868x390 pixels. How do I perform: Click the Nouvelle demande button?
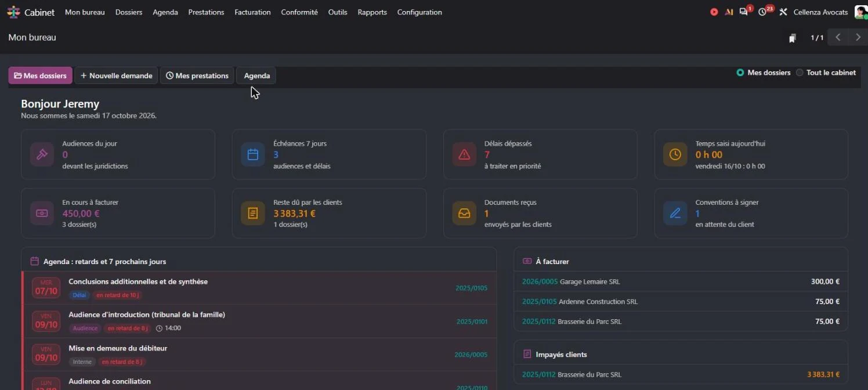tap(116, 75)
